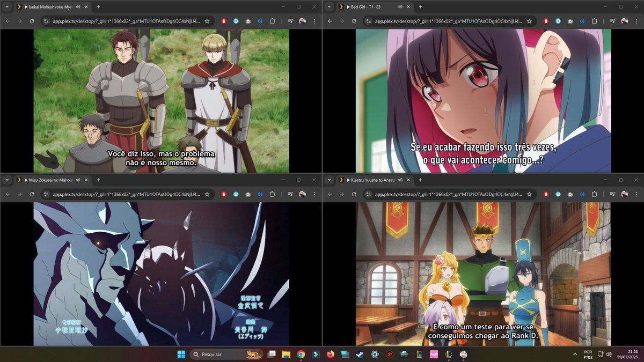Screen dimensions: 644x362
Task: Open Chrome three-dot menu in Mizu Zokusei window
Action: [314, 194]
